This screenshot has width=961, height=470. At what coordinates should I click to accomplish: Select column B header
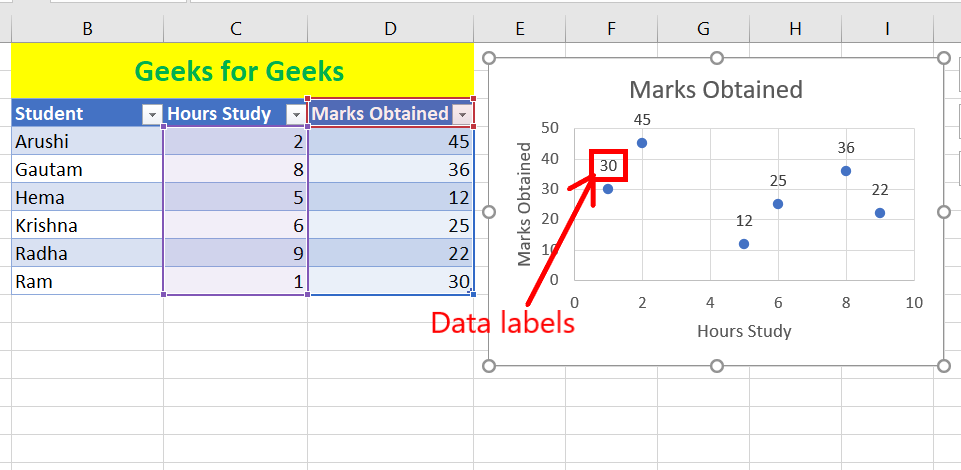coord(88,29)
